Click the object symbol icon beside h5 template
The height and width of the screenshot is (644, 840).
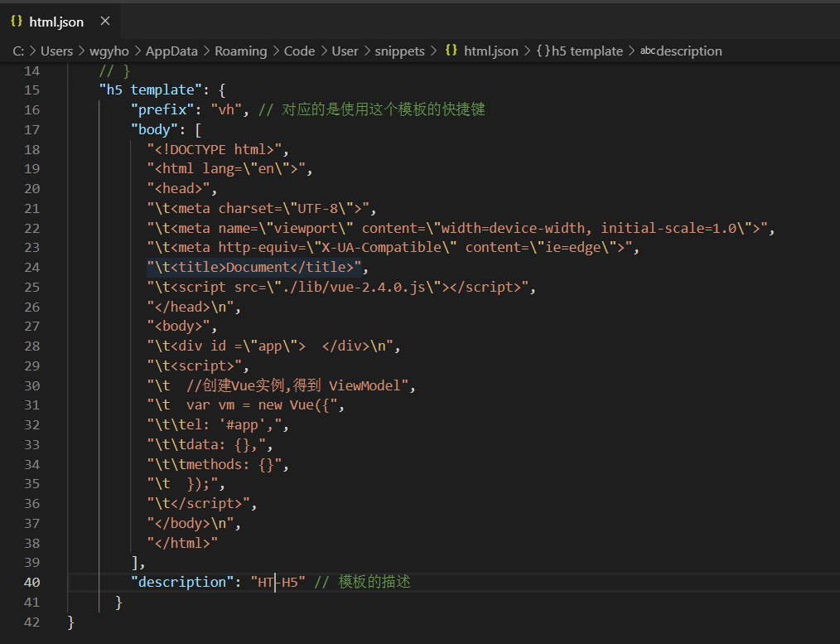click(x=543, y=51)
